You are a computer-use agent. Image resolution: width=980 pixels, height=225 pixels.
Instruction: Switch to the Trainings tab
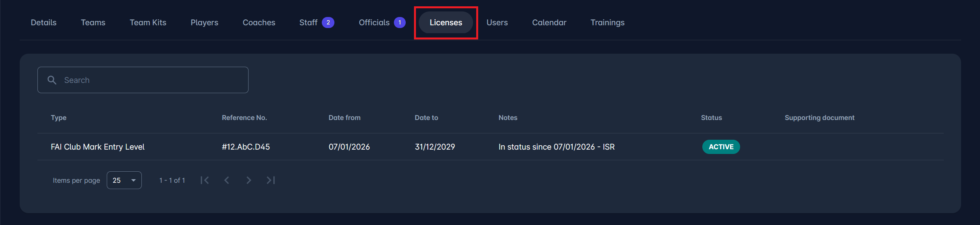(x=607, y=22)
